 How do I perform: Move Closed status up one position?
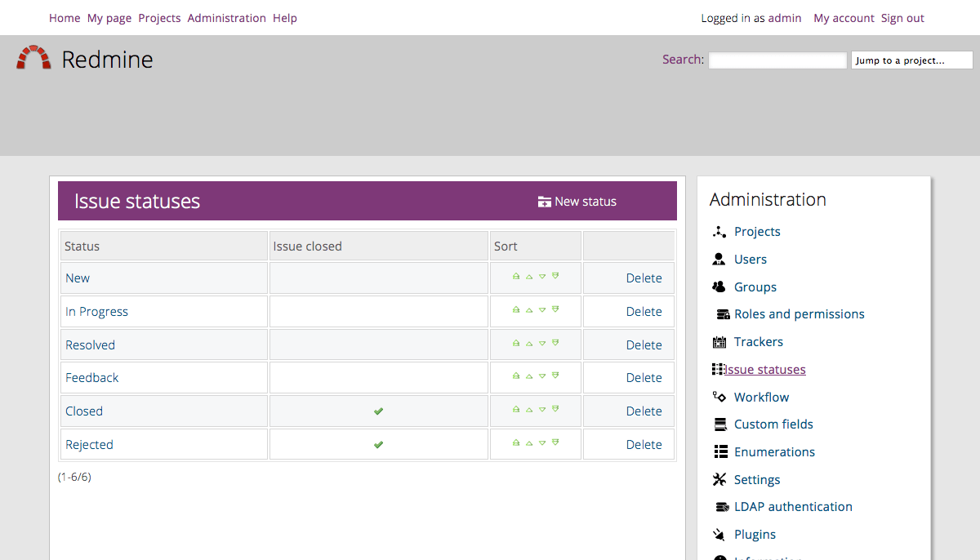[x=529, y=410]
